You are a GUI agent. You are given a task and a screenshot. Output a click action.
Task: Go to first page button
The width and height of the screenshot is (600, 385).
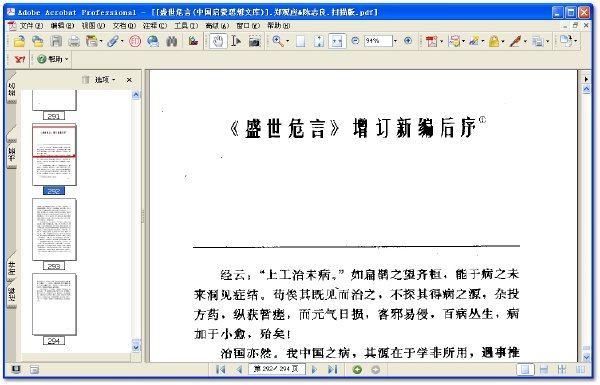click(220, 369)
